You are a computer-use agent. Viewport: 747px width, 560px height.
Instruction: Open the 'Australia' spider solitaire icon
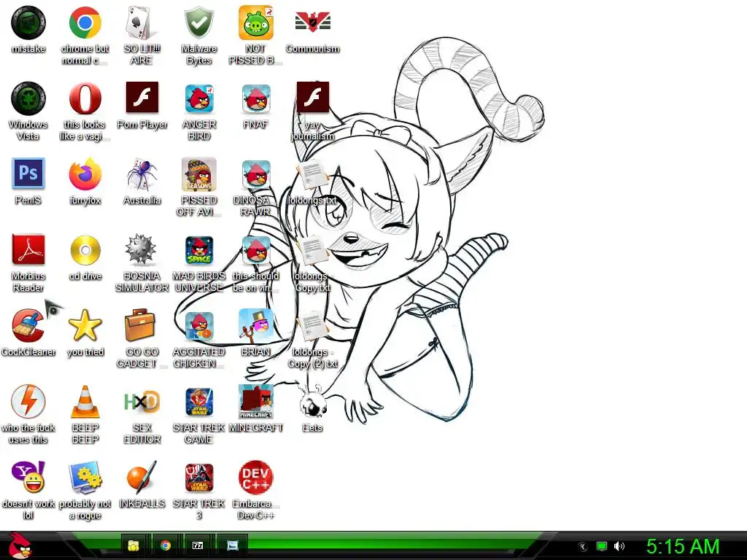point(142,174)
